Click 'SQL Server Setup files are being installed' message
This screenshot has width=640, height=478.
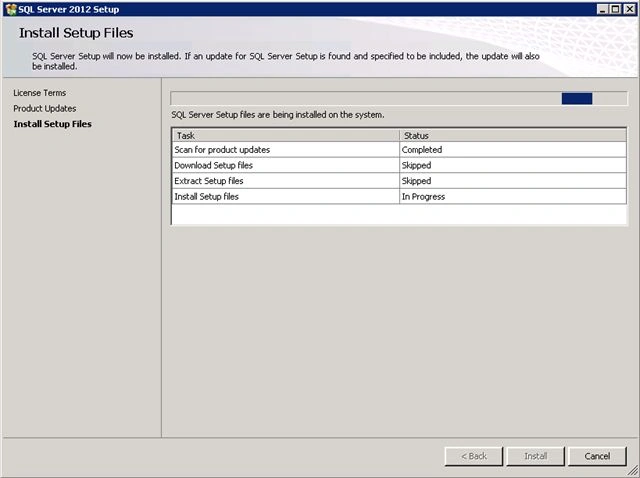278,115
